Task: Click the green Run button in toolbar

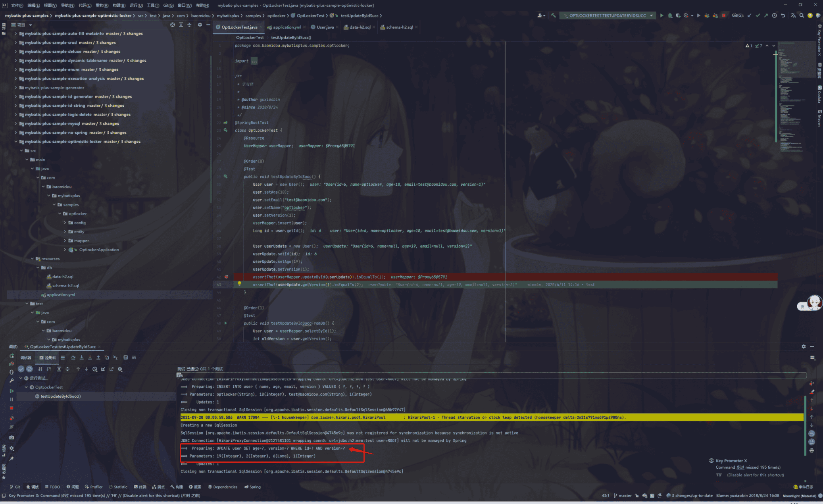Action: click(661, 15)
